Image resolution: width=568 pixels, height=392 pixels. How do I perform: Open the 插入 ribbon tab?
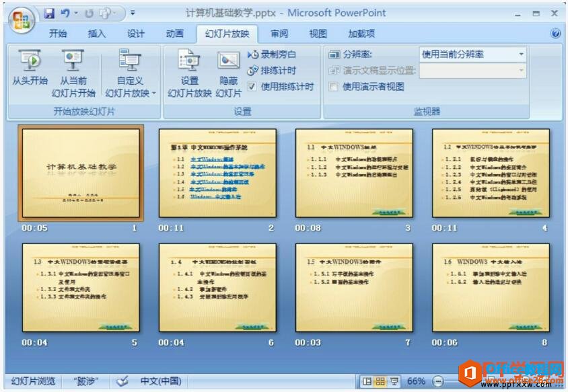point(97,34)
